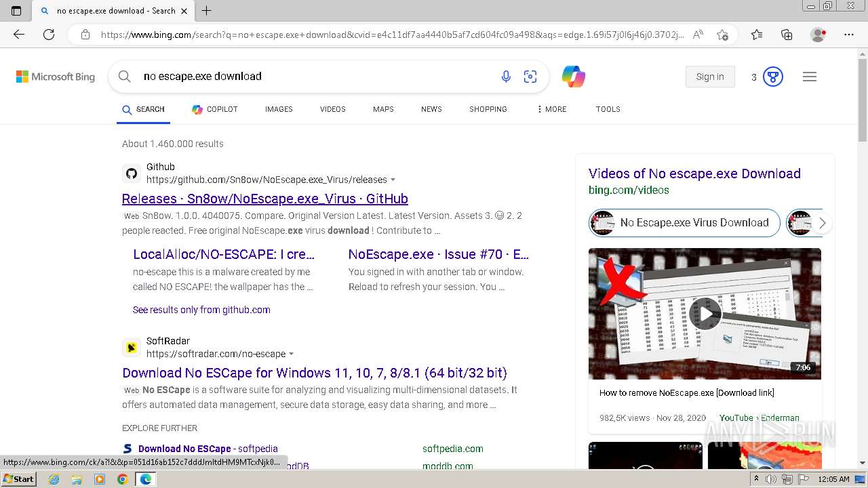Click the browser Back arrow
The width and height of the screenshot is (868, 488).
19,35
